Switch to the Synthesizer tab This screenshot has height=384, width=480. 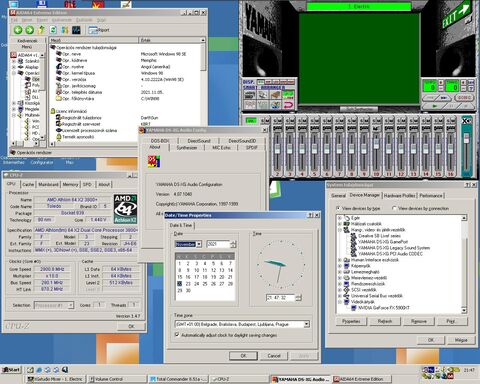(x=187, y=147)
